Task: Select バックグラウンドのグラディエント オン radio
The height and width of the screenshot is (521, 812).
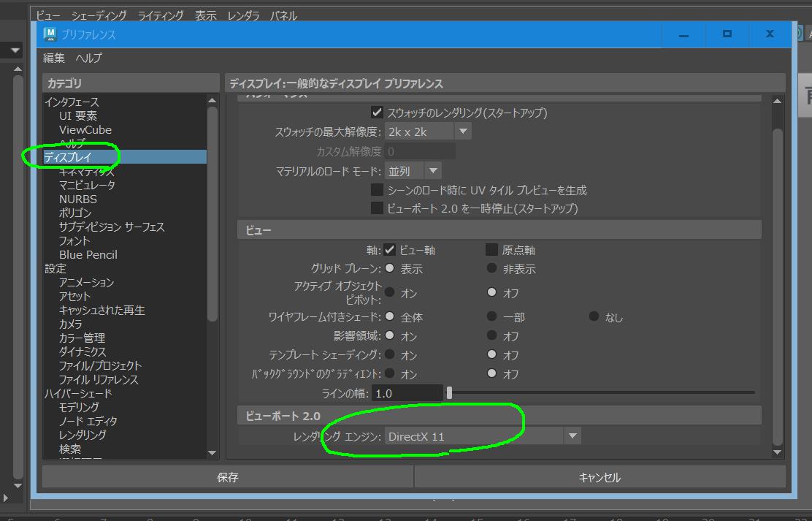Action: click(389, 373)
